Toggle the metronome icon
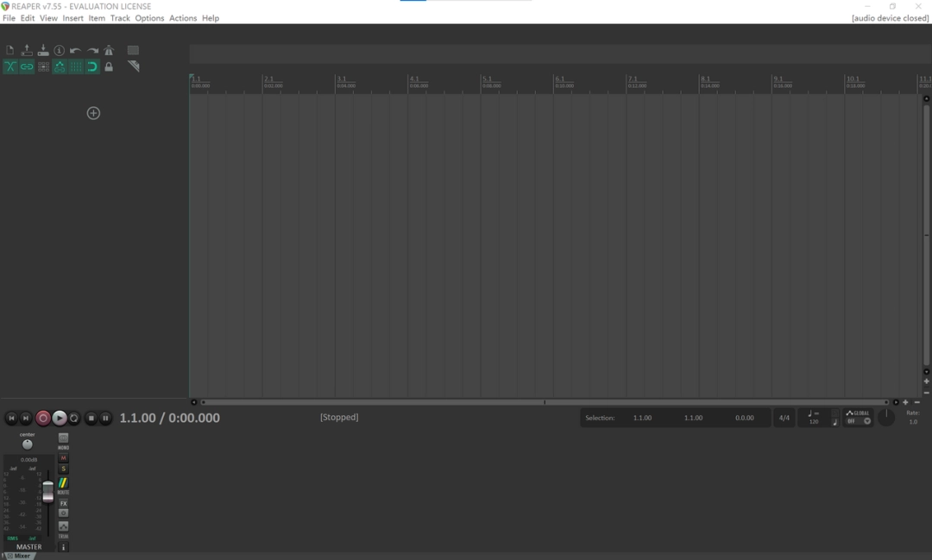 tap(109, 51)
